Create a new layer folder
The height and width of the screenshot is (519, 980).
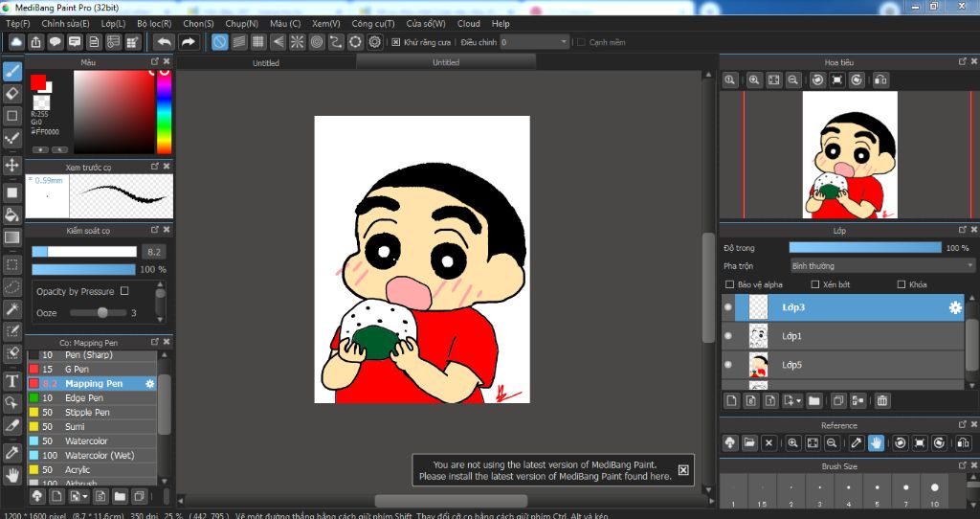point(813,401)
